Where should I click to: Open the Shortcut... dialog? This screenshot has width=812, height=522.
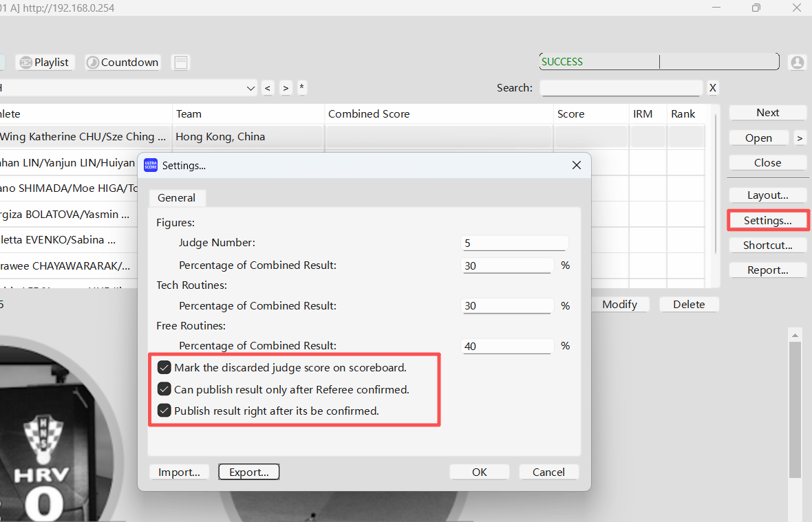pos(767,246)
